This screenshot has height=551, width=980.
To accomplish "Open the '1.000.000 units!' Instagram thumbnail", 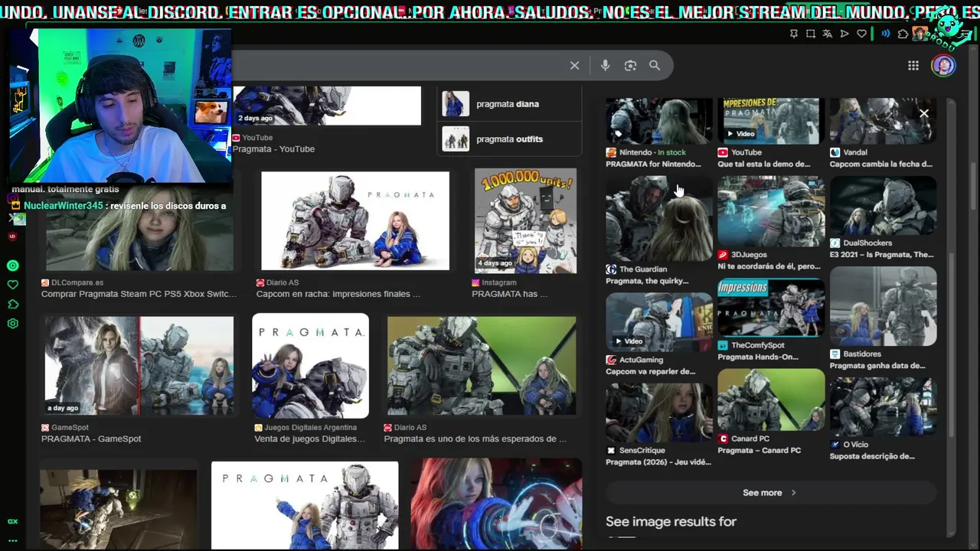I will [x=525, y=221].
